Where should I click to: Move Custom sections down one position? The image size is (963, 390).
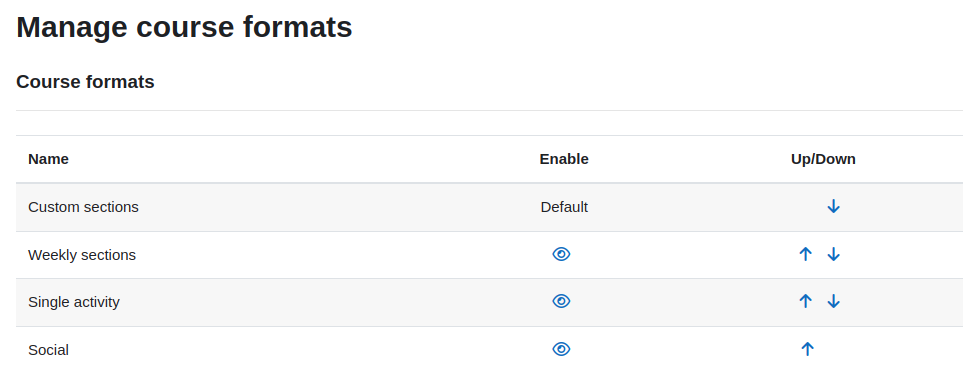tap(833, 206)
